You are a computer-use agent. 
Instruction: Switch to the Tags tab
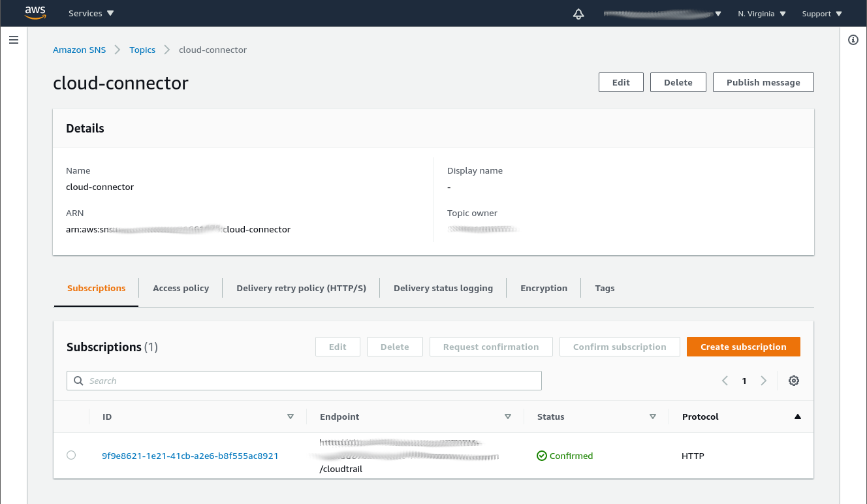605,288
